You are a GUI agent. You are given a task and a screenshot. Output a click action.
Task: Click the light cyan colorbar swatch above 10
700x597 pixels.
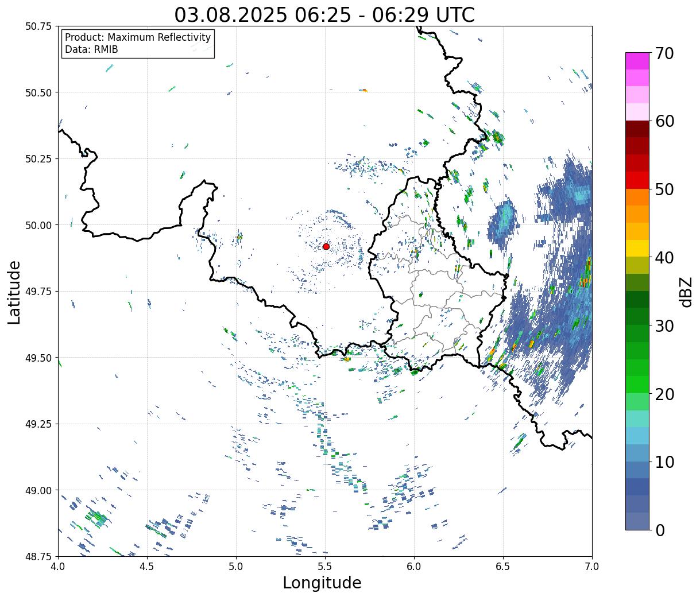tap(637, 436)
